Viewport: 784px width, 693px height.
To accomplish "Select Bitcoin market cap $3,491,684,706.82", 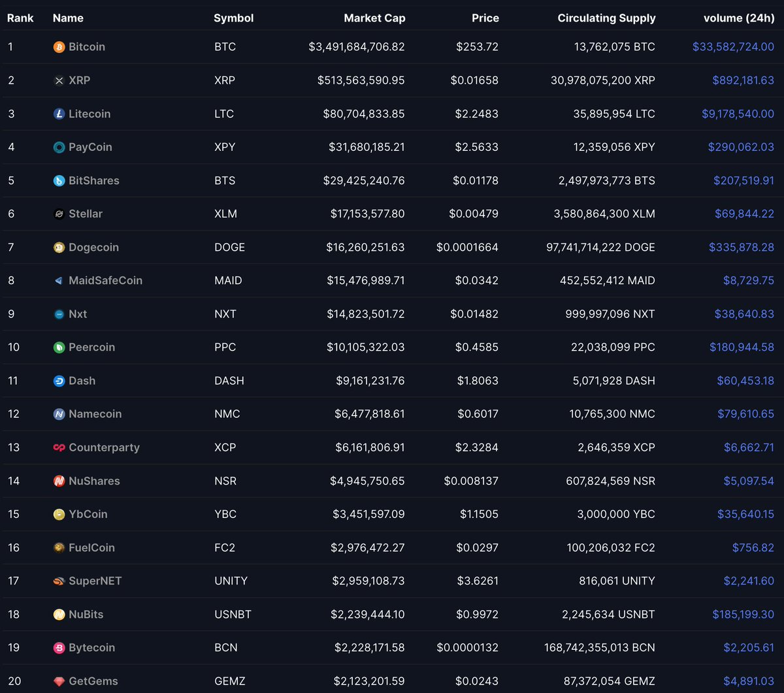I will pyautogui.click(x=357, y=47).
